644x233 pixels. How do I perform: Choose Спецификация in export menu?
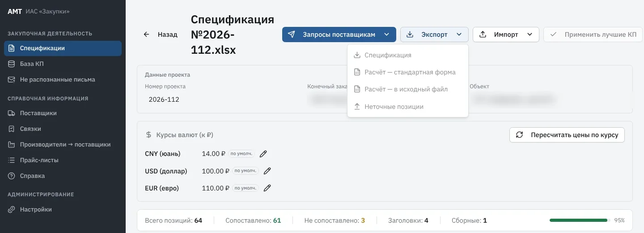[408, 55]
